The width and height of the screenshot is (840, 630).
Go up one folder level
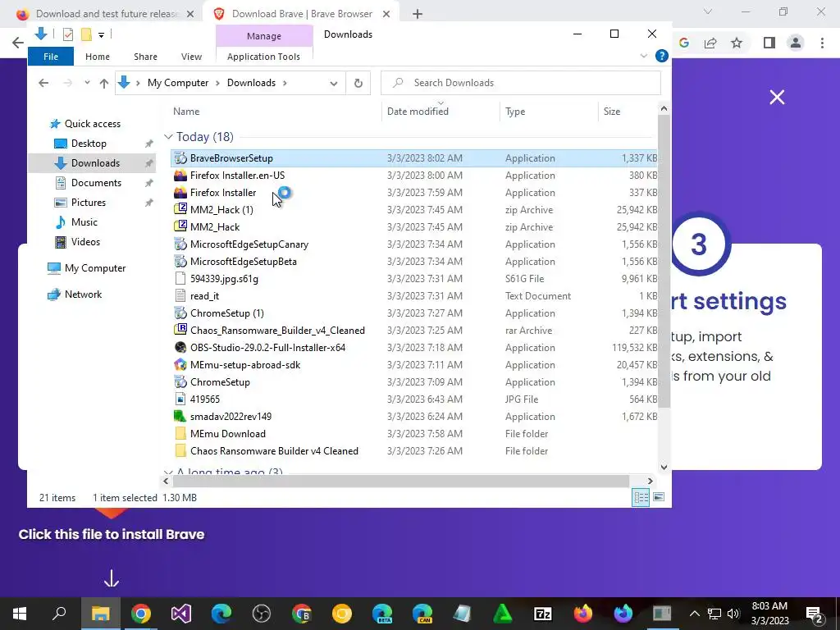(x=104, y=83)
